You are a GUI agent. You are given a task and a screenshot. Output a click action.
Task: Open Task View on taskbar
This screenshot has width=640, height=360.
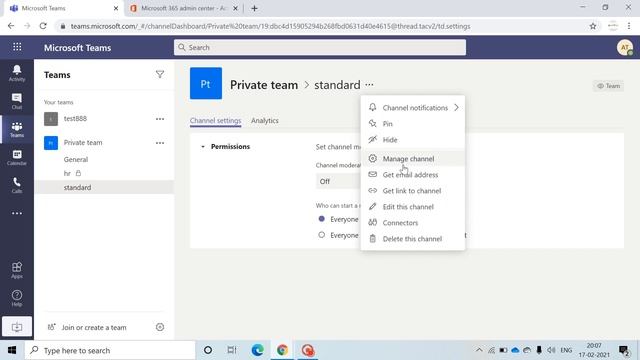pyautogui.click(x=232, y=350)
